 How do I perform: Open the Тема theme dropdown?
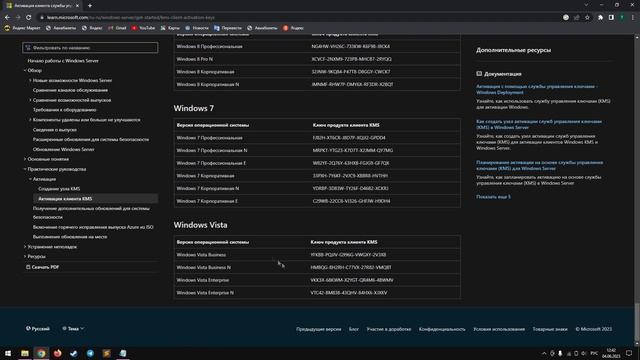[x=73, y=329]
